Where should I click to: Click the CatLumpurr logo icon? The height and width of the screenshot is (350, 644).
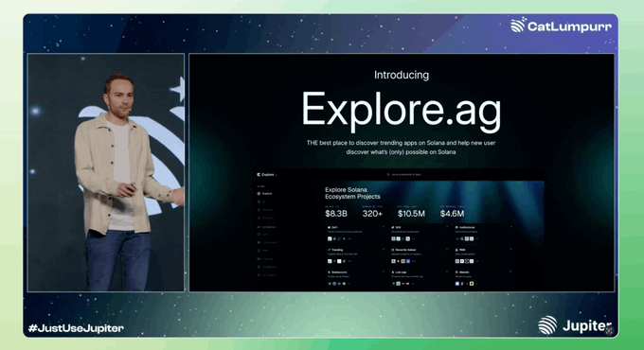point(518,25)
